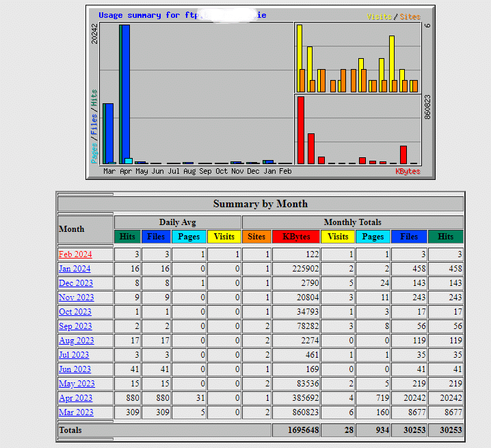
Task: Click the yellow Monthly Totals Visits header
Action: coord(338,237)
